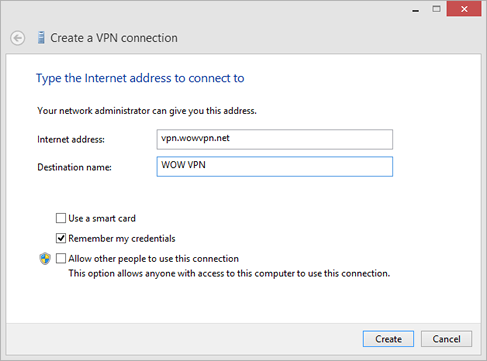Focus the Internet address field containing vpn.wowvpn.net
The height and width of the screenshot is (361, 487).
click(x=275, y=139)
